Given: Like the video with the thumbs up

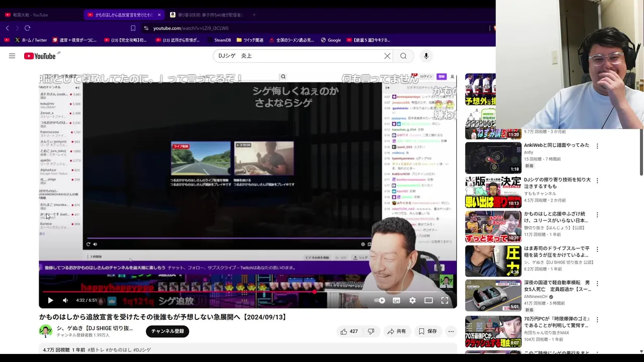Looking at the screenshot, I should click(349, 331).
